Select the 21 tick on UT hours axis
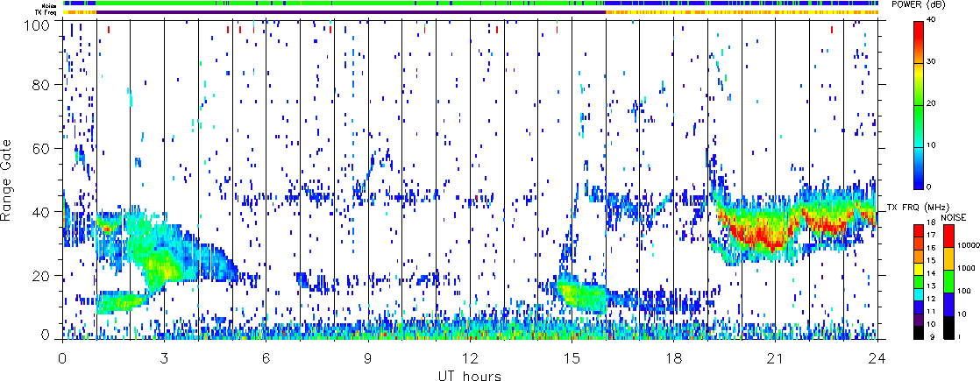Screen dimensions: 980x381 775,358
